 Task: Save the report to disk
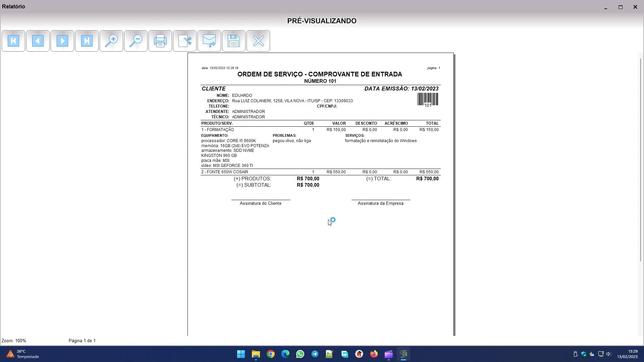pos(234,41)
